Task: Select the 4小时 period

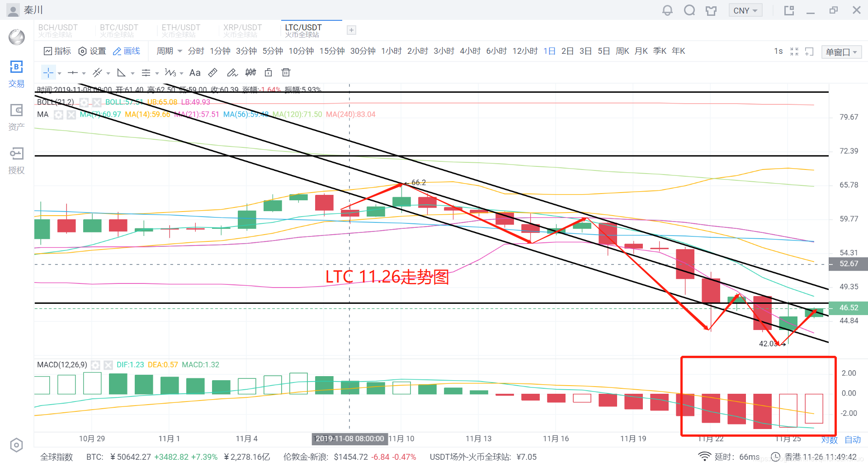Action: (x=470, y=51)
